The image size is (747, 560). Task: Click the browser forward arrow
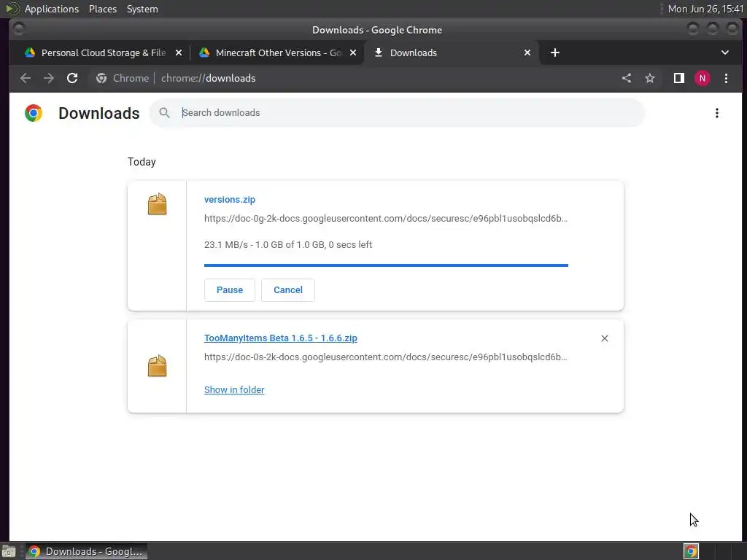49,78
